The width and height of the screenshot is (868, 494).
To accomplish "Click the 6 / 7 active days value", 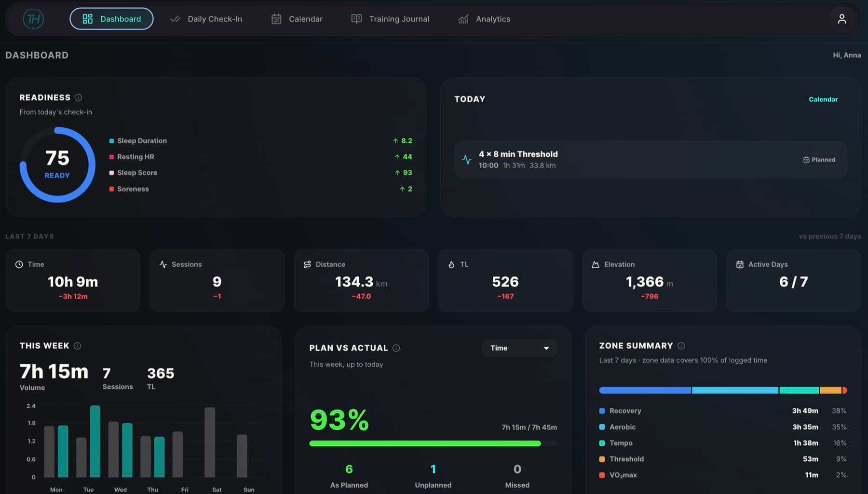I will [793, 282].
